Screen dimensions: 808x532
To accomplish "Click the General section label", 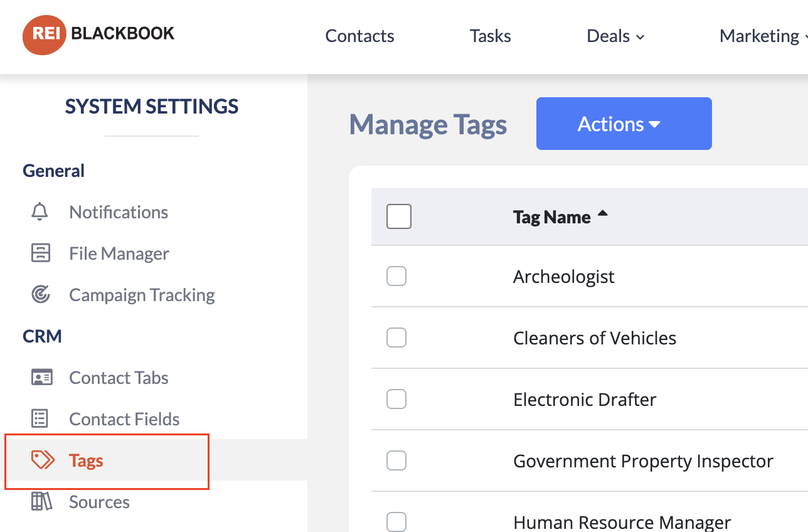I will pyautogui.click(x=53, y=171).
